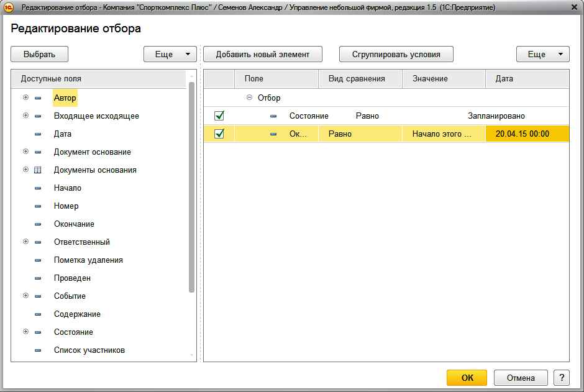Select Автор in available fields

click(x=65, y=98)
